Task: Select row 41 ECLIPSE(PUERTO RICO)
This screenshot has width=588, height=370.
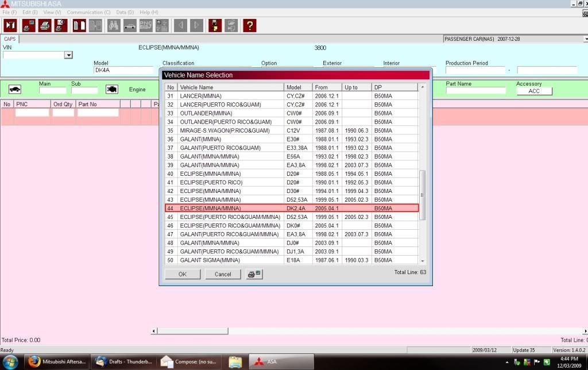Action: click(x=292, y=182)
